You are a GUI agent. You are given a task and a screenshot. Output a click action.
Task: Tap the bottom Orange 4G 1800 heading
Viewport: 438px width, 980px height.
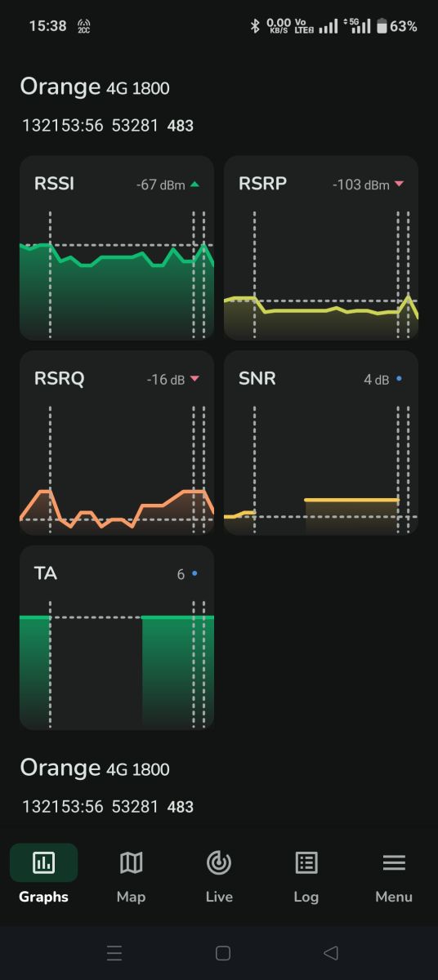point(95,768)
